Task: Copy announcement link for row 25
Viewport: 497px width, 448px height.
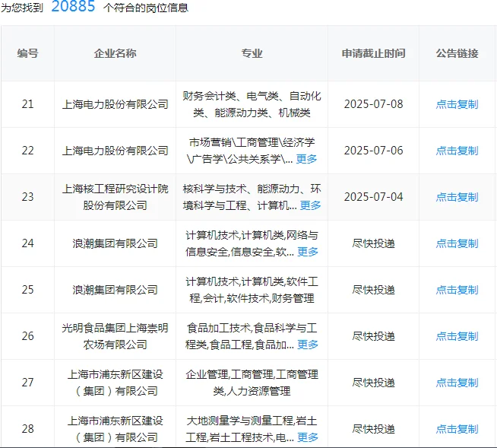Action: click(457, 290)
